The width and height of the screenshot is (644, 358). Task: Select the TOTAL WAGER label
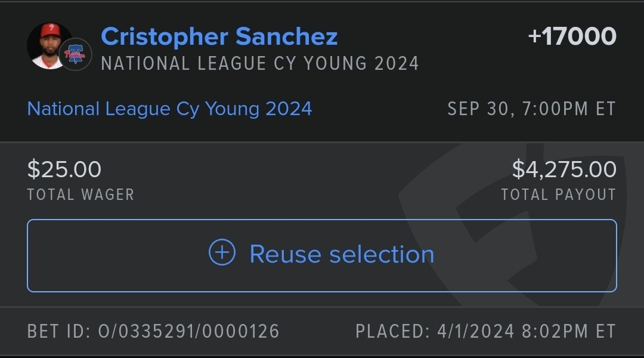pos(80,195)
